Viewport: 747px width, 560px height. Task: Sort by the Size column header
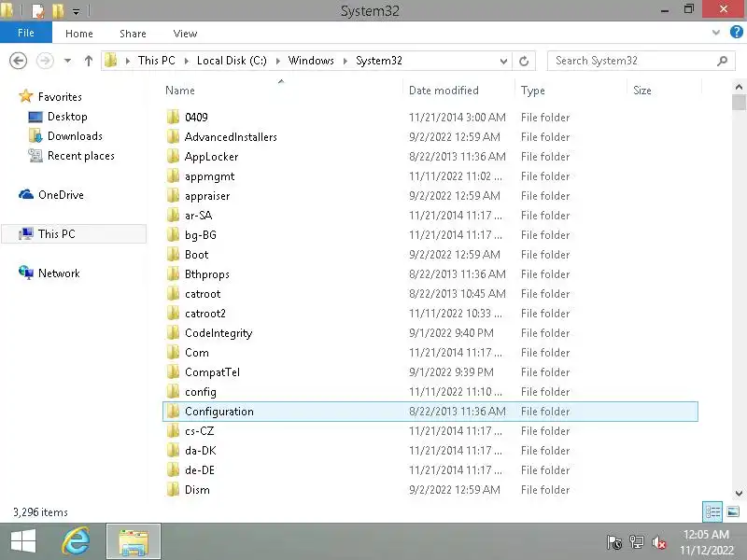tap(641, 91)
